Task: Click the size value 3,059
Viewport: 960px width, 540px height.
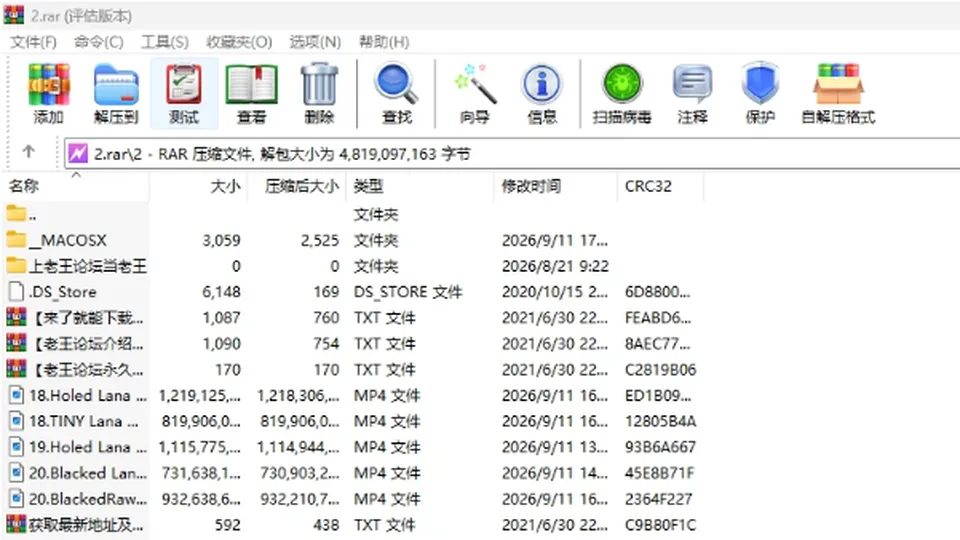Action: [x=221, y=240]
